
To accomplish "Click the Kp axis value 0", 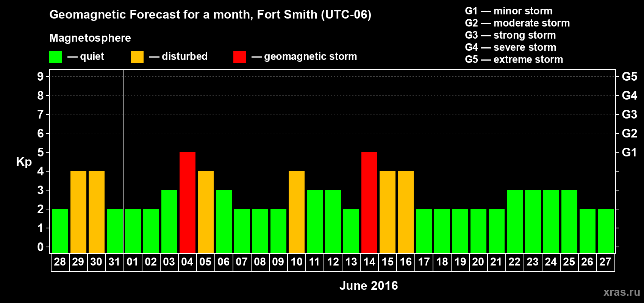I will click(41, 247).
